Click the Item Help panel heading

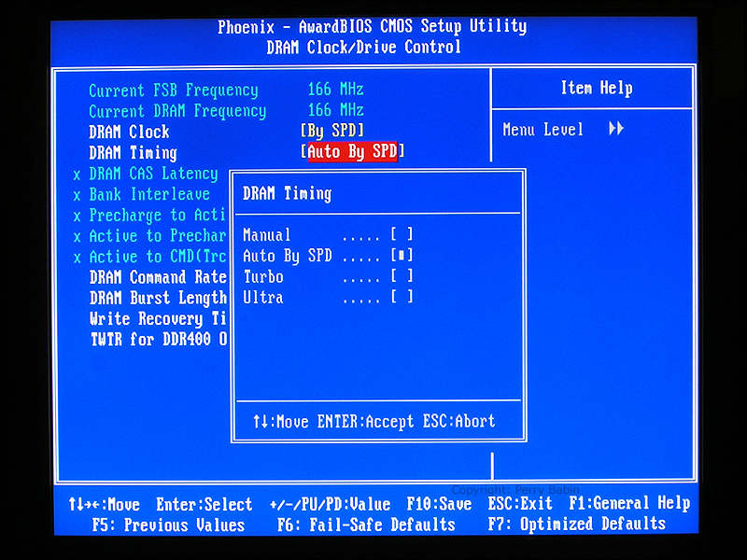point(597,88)
